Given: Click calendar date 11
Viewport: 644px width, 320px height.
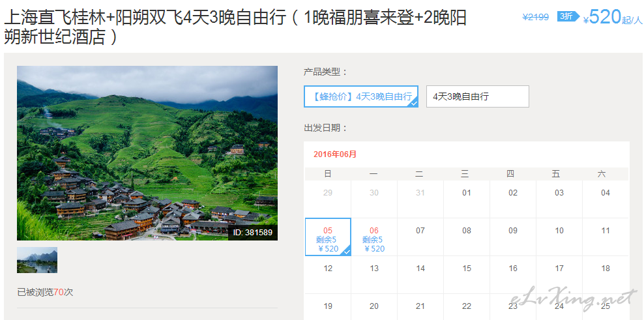Looking at the screenshot, I should (x=606, y=237).
